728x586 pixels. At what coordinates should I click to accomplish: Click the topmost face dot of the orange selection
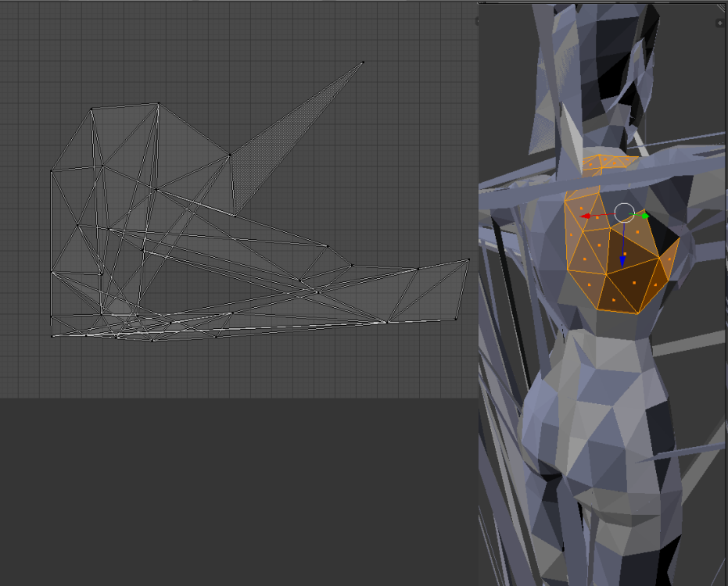pyautogui.click(x=581, y=209)
